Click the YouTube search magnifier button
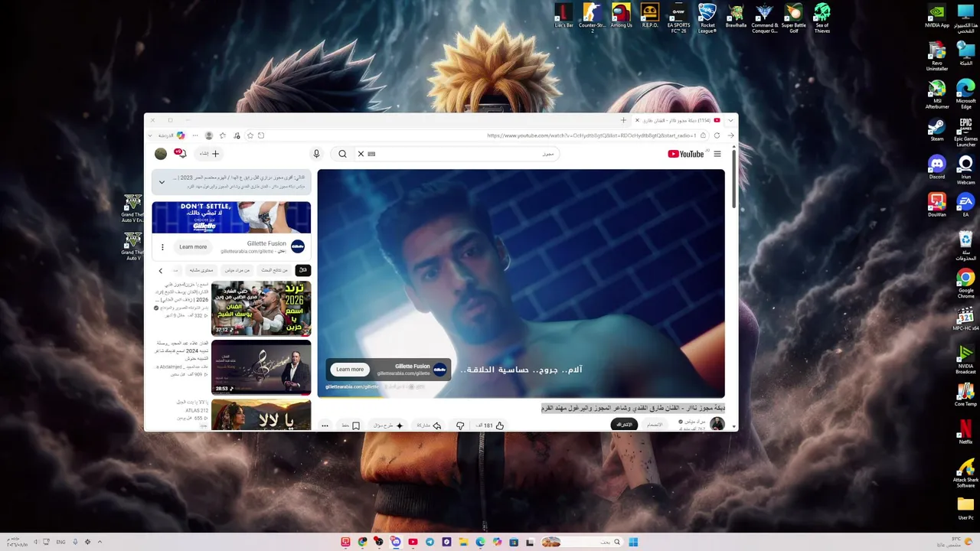The image size is (980, 551). [x=342, y=154]
